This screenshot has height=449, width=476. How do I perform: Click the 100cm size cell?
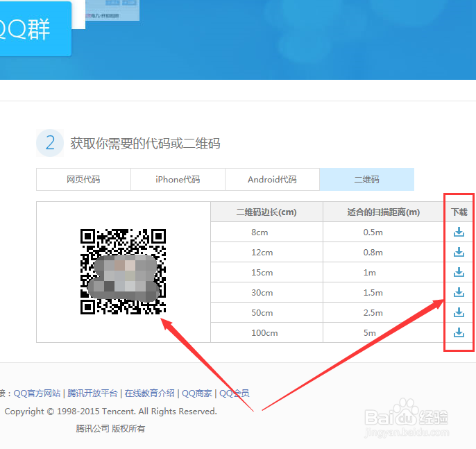coord(267,332)
